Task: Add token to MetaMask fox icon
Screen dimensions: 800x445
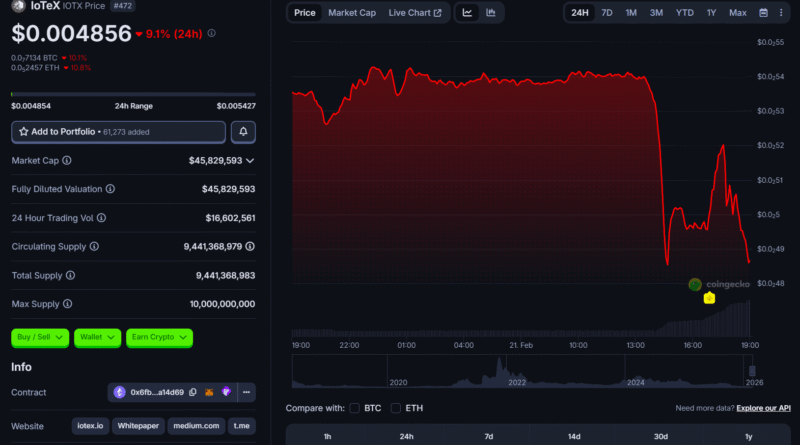Action: [209, 392]
